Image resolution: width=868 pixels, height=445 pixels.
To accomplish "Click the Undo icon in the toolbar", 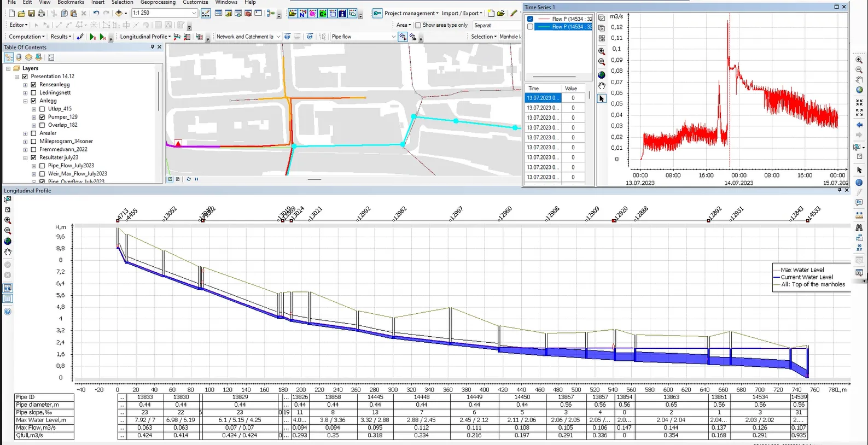I will [96, 13].
